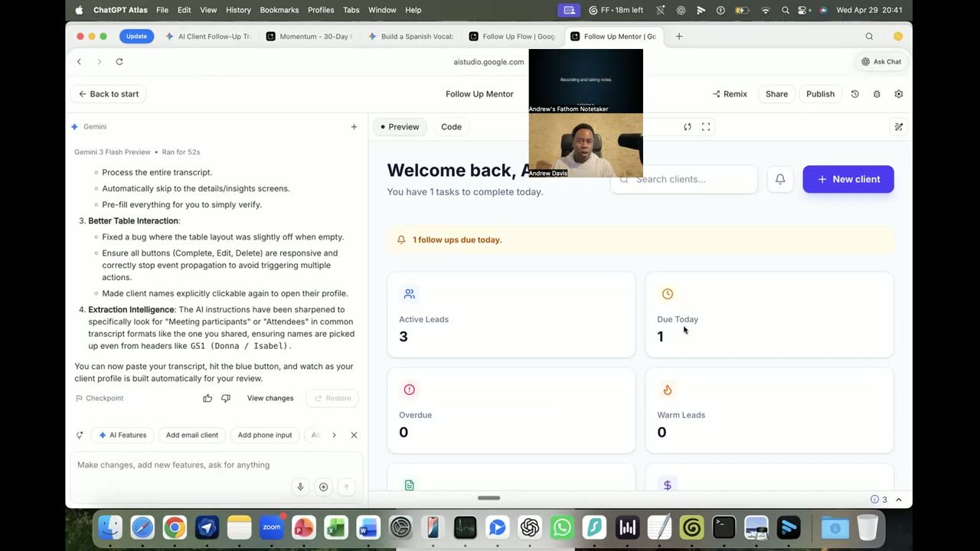Screen dimensions: 980x551
Task: Expand the bottom console panel chevron
Action: 899,500
